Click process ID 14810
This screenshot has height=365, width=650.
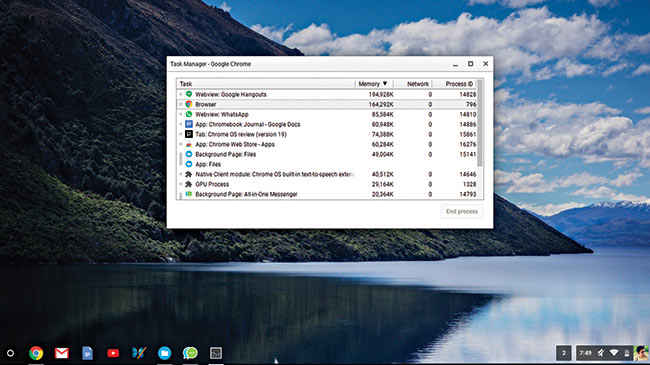tap(468, 114)
